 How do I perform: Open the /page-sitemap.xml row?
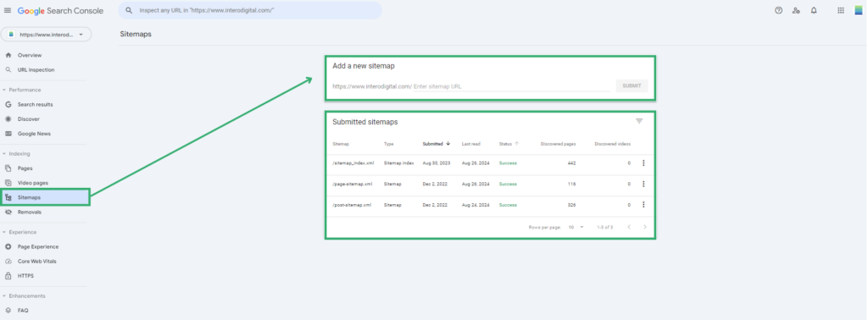[490, 184]
